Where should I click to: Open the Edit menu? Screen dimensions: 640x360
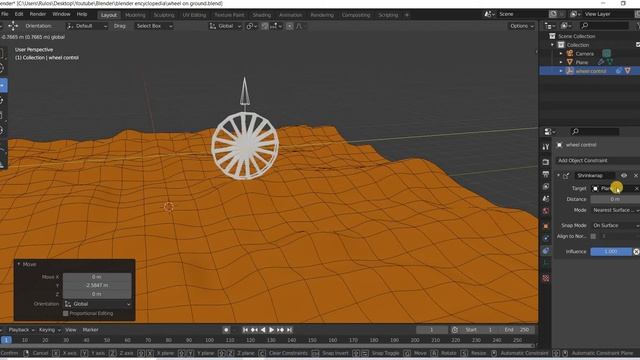point(19,14)
